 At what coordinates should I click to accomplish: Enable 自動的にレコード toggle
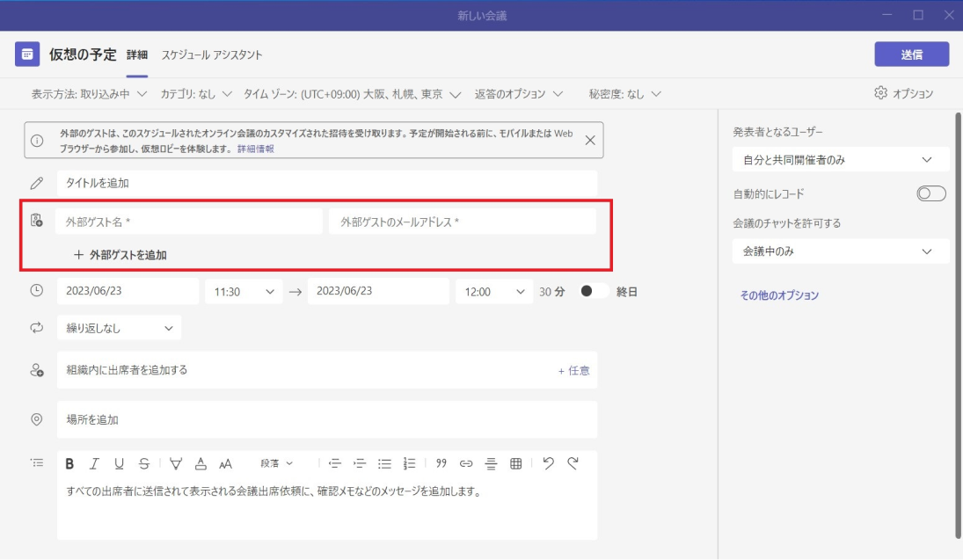tap(931, 194)
